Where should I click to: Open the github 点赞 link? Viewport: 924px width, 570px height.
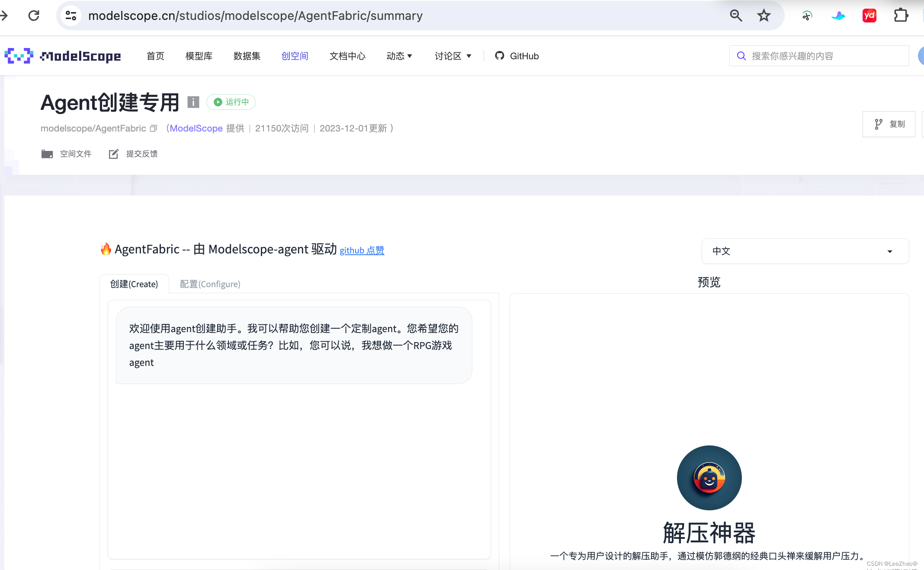[362, 250]
